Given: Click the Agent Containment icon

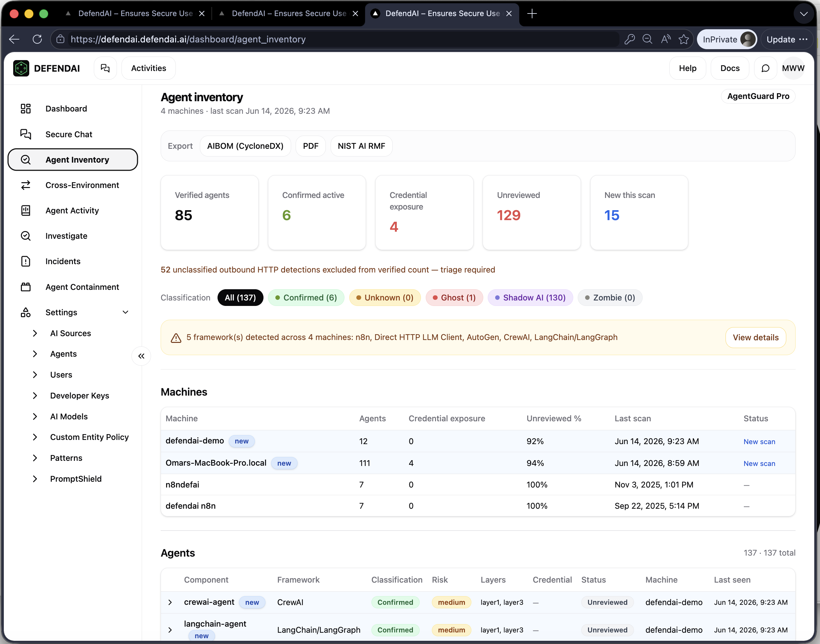Looking at the screenshot, I should point(26,287).
